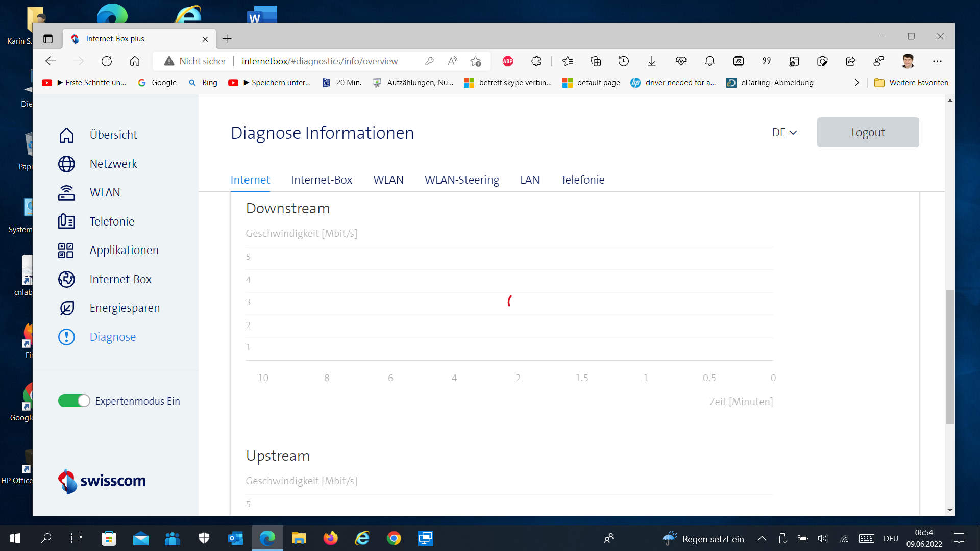Expand hidden taskbar icons with the caret
This screenshot has width=980, height=551.
tap(762, 538)
